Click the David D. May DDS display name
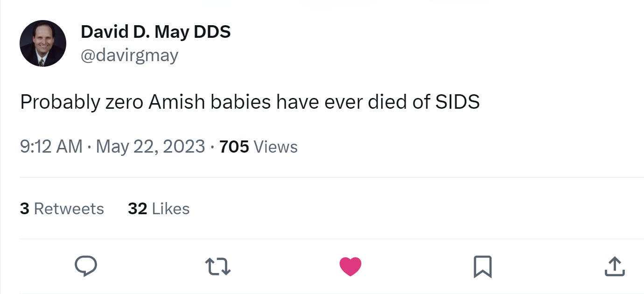 (155, 32)
